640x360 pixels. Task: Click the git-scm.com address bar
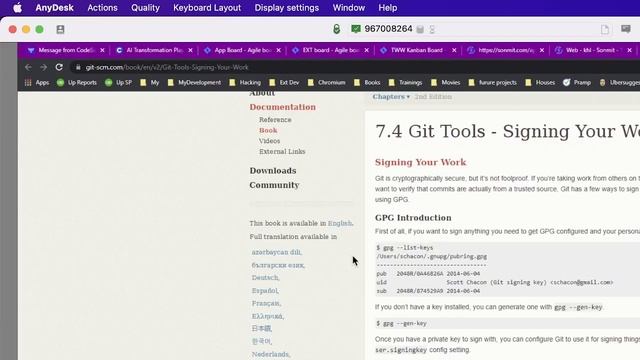[355, 67]
